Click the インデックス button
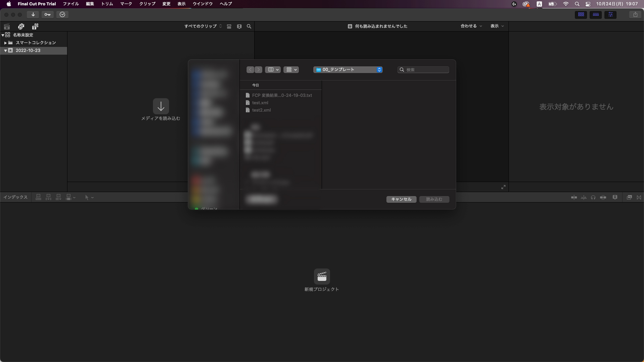The width and height of the screenshot is (644, 362). 15,197
